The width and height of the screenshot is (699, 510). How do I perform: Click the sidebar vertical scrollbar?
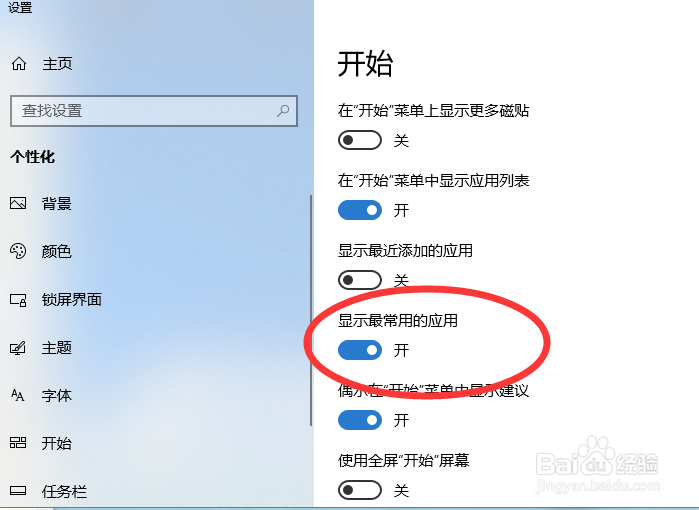pos(311,310)
